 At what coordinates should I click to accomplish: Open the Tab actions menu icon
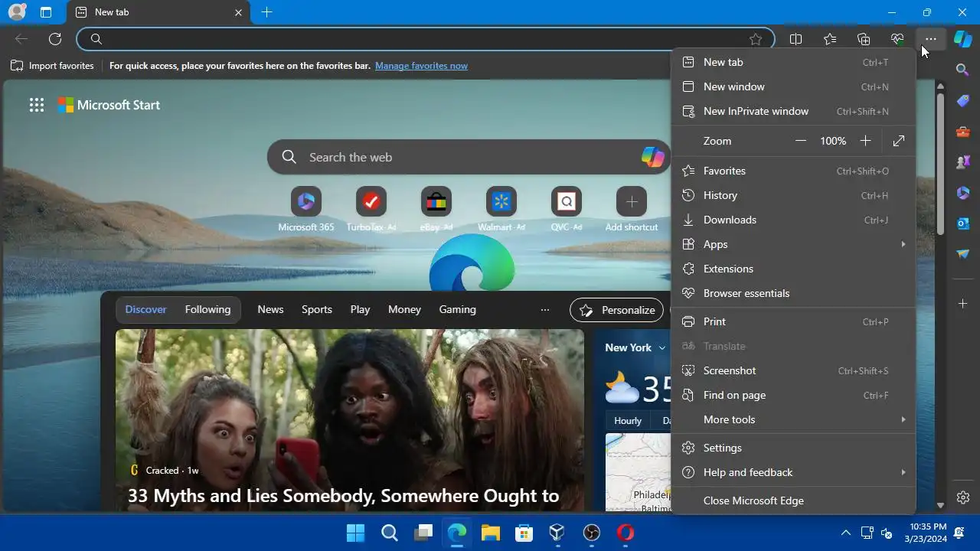[x=46, y=12]
